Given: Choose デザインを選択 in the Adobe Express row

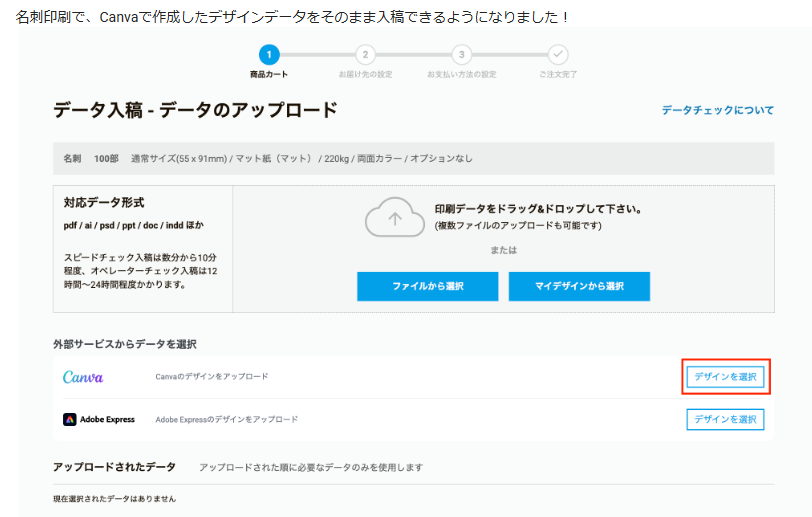Looking at the screenshot, I should click(725, 419).
